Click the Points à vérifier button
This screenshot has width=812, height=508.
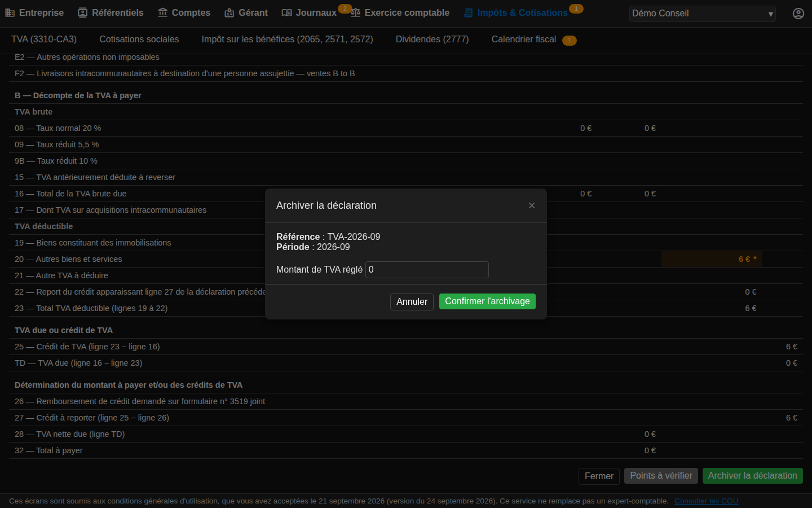pyautogui.click(x=661, y=476)
